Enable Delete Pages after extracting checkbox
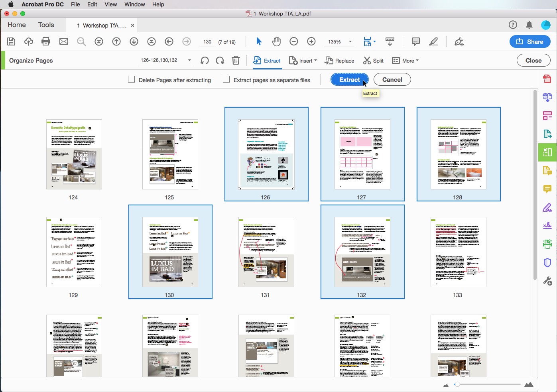Viewport: 557px width, 392px height. (131, 79)
